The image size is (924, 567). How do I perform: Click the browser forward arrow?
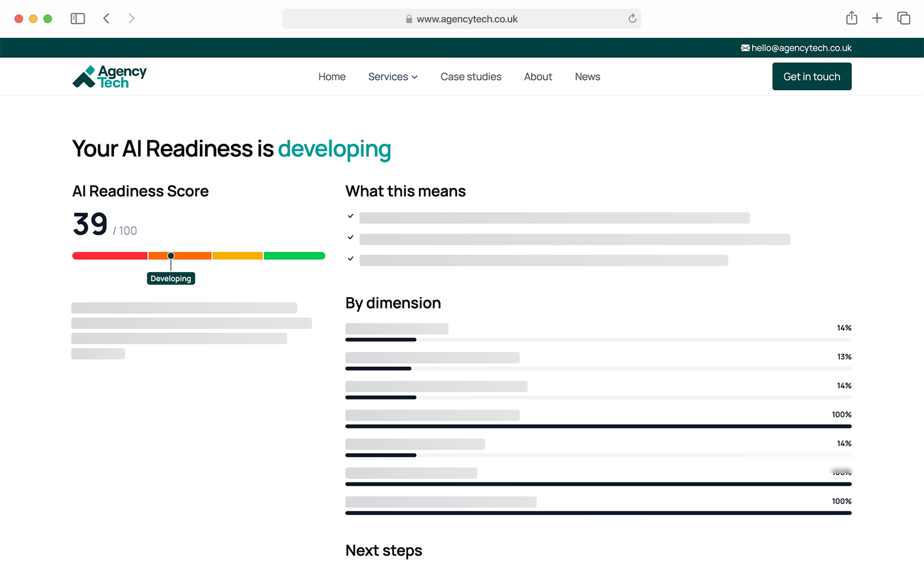click(131, 18)
